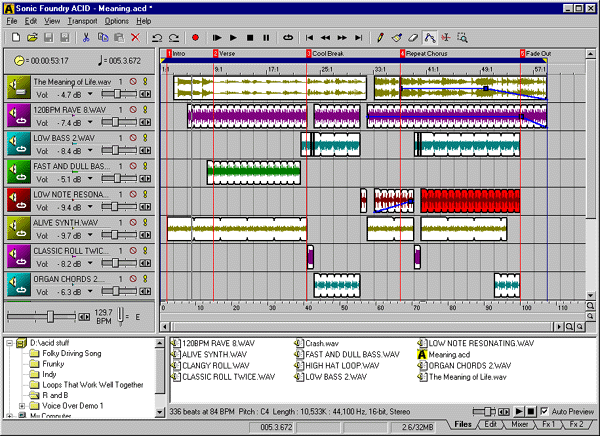The height and width of the screenshot is (436, 600).
Task: Open Vol dropdown on The Meaning of Life track
Action: point(90,94)
